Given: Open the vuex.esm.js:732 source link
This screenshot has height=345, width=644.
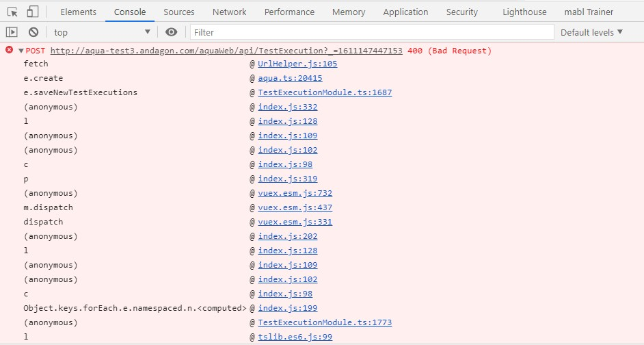Looking at the screenshot, I should coord(295,193).
